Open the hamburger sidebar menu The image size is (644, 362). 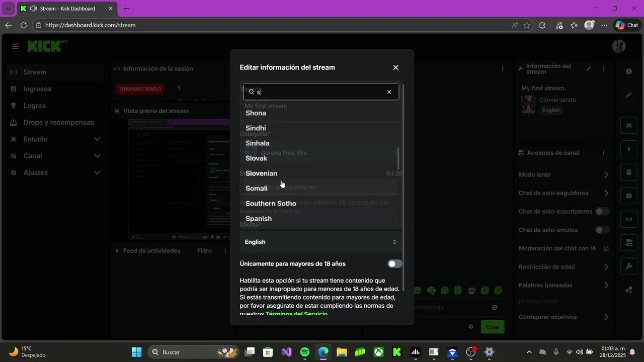pyautogui.click(x=15, y=46)
